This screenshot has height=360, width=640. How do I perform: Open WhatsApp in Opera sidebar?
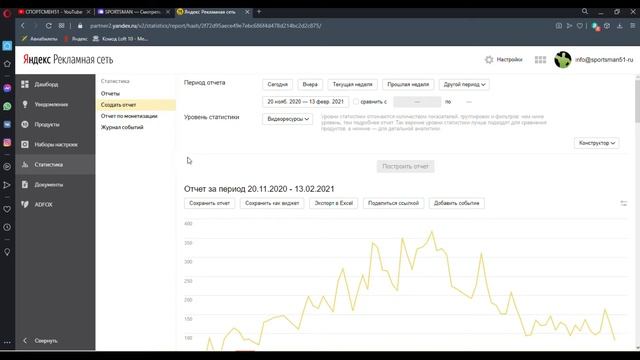pyautogui.click(x=7, y=107)
